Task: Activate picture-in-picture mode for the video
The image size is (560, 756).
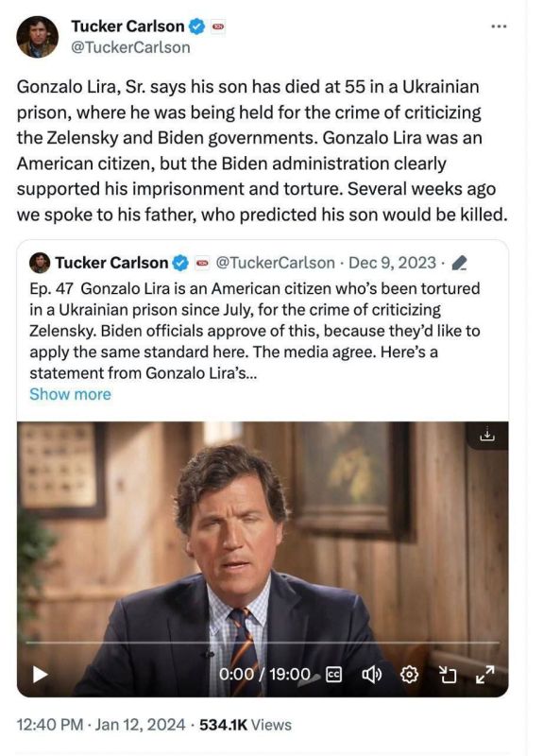Action: (x=448, y=675)
